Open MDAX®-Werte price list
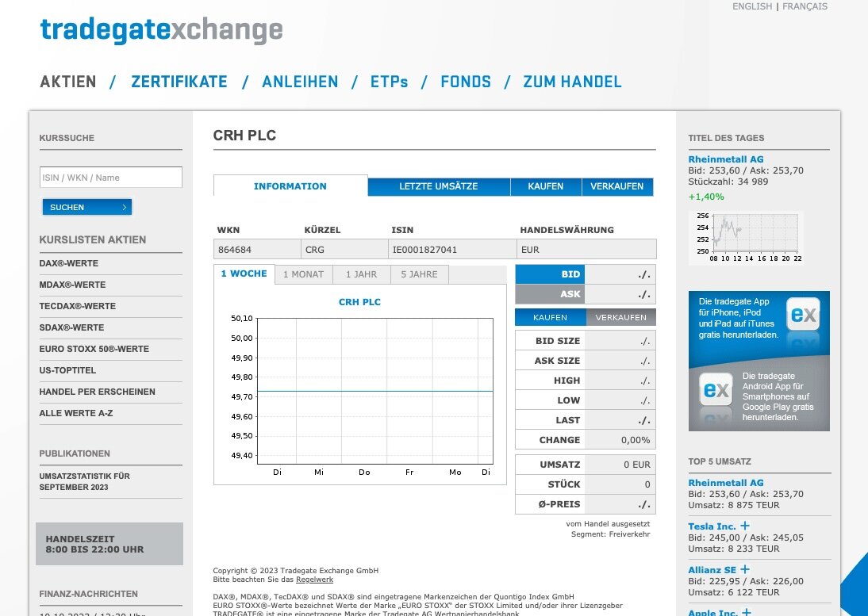Viewport: 868px width, 616px height. pos(72,285)
